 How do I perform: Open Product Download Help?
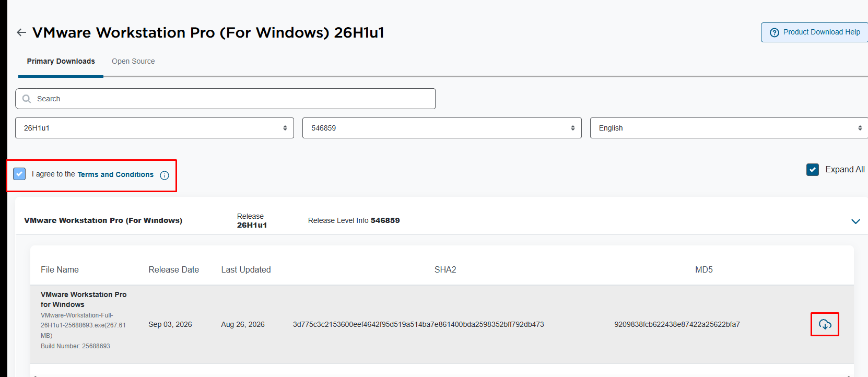pyautogui.click(x=815, y=32)
